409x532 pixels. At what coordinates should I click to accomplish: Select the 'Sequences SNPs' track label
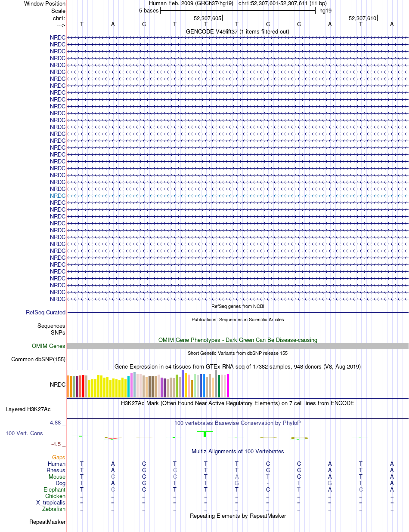click(51, 329)
